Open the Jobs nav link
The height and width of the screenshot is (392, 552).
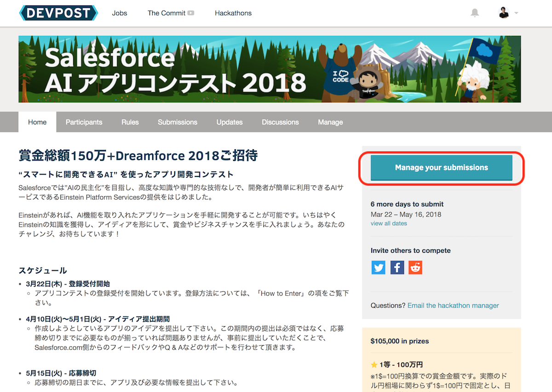coord(120,13)
